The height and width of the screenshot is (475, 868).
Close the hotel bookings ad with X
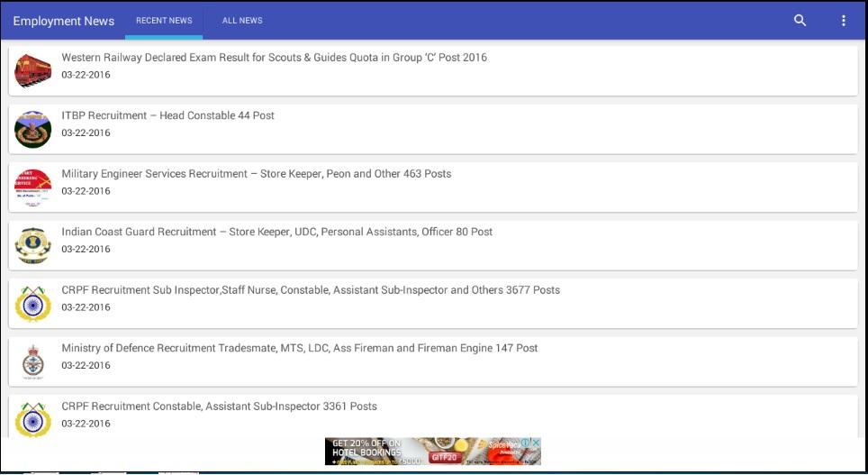pyautogui.click(x=536, y=443)
